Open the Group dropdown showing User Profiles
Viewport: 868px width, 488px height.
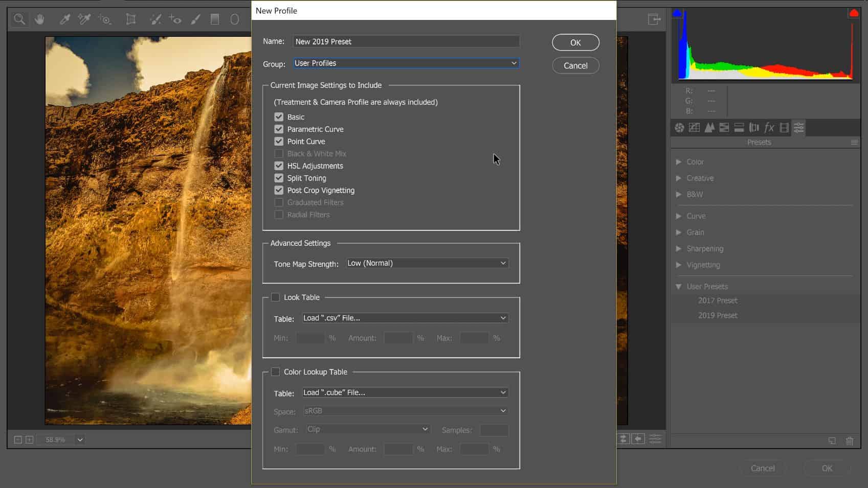[x=406, y=63]
